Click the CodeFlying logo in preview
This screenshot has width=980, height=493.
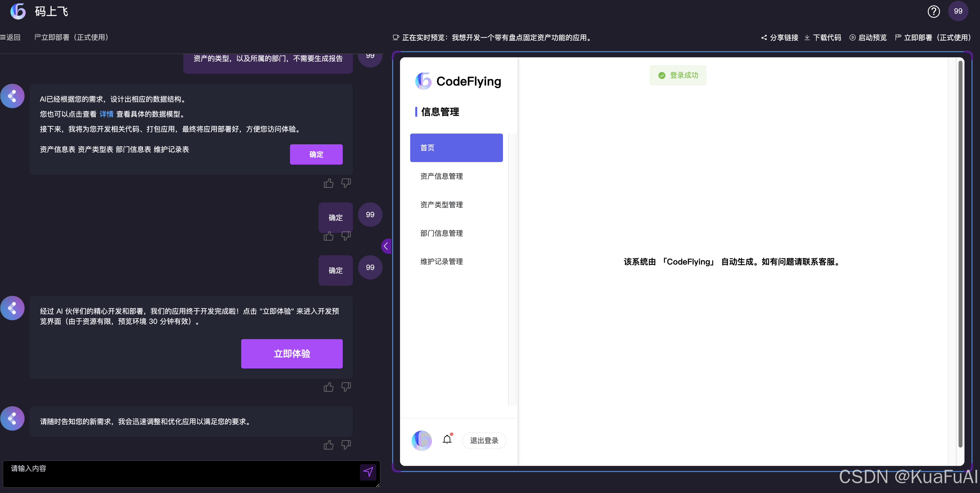[458, 81]
